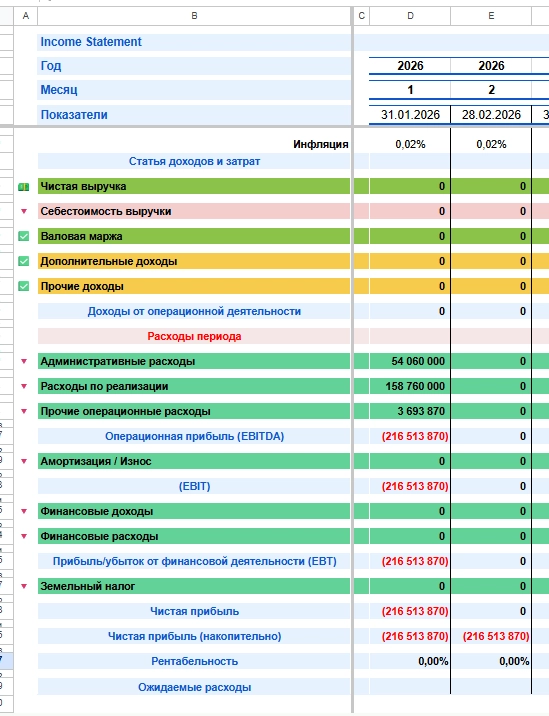Toggle the checkbox next to Дополнительные доходы

[x=23, y=261]
